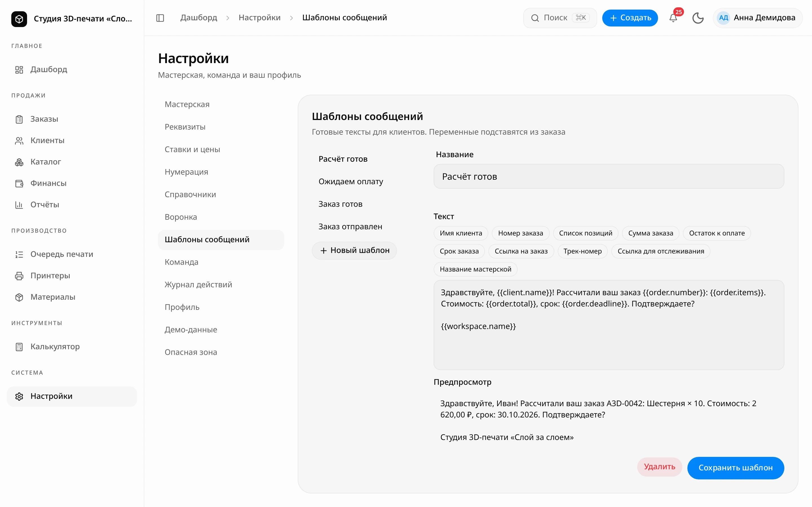Open Анна Демидова user menu
Viewport: 812px width, 507px height.
(x=757, y=18)
